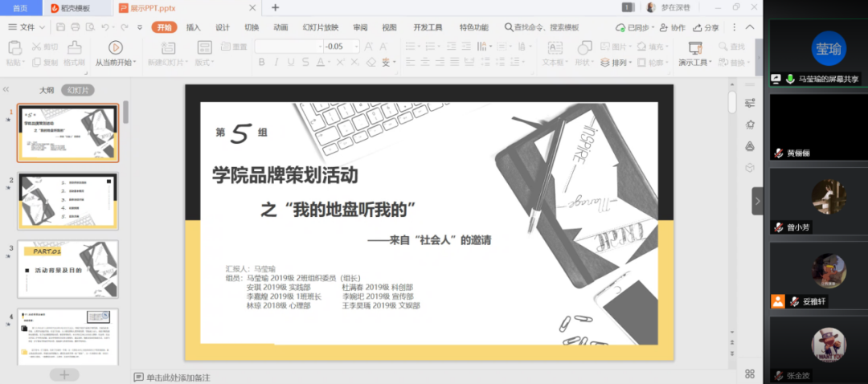Click the format painter (格式刷) icon
Viewport: 868px width, 384px height.
[74, 47]
